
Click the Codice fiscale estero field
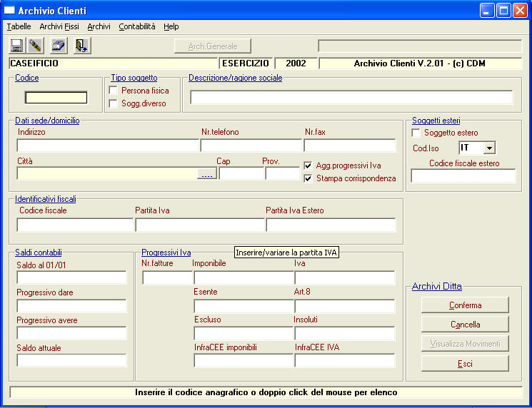[x=463, y=176]
